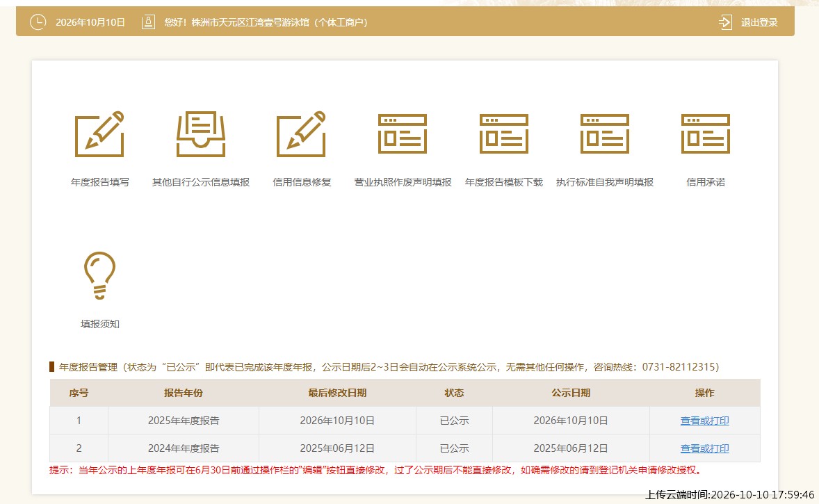Click the 填报须知 label
Screen dimensions: 819x504
(99, 324)
